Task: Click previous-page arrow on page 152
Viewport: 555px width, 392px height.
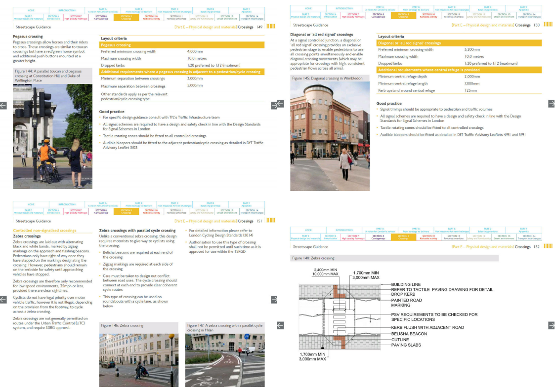Action: 280,325
